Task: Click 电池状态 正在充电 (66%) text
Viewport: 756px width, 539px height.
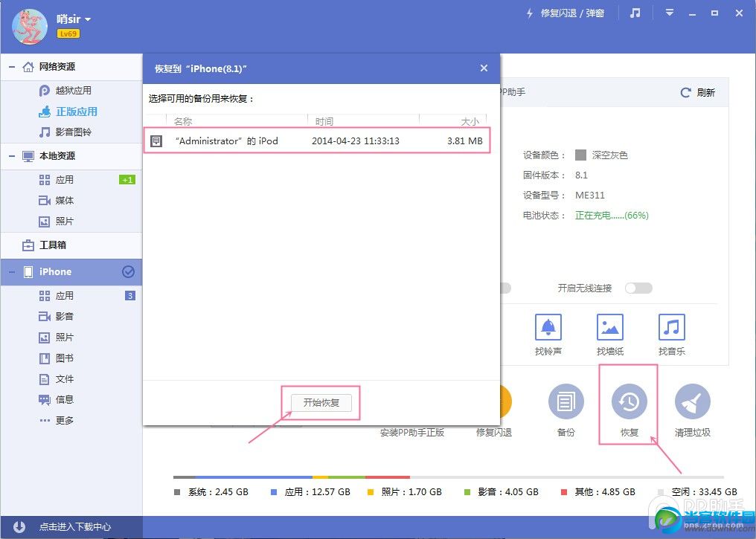Action: click(612, 216)
